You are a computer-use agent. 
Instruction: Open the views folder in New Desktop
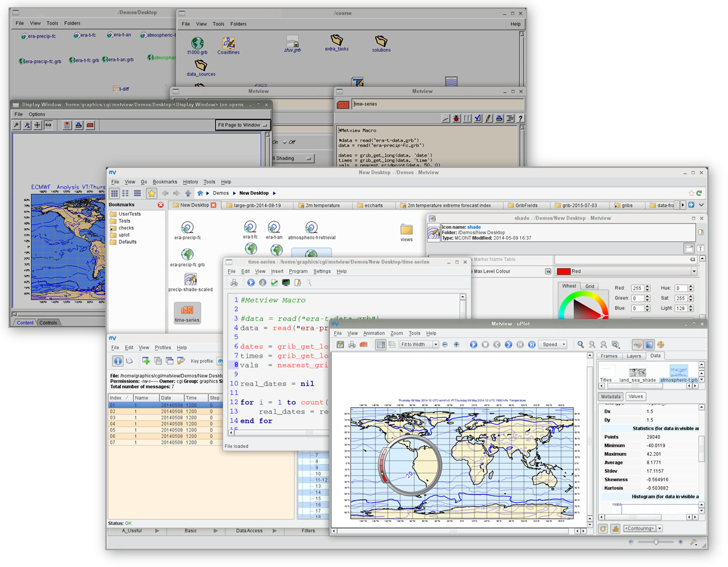[x=406, y=233]
